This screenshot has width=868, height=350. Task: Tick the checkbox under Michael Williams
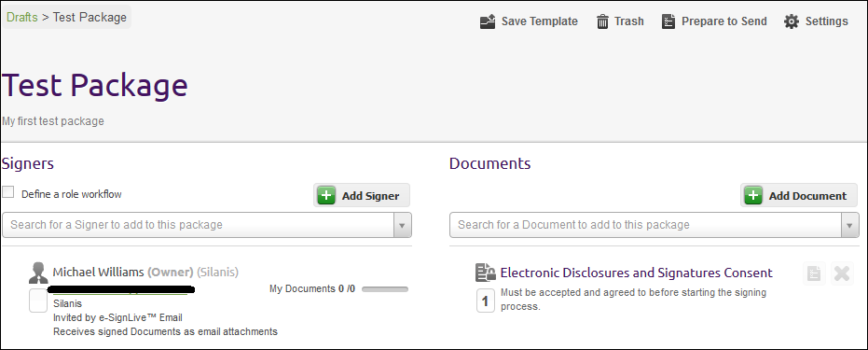pos(38,301)
